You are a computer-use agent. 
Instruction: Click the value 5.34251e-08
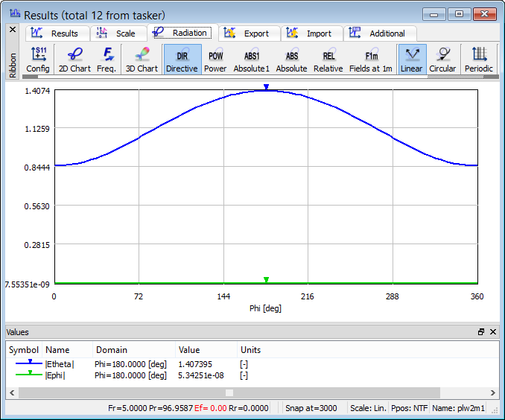pos(201,375)
